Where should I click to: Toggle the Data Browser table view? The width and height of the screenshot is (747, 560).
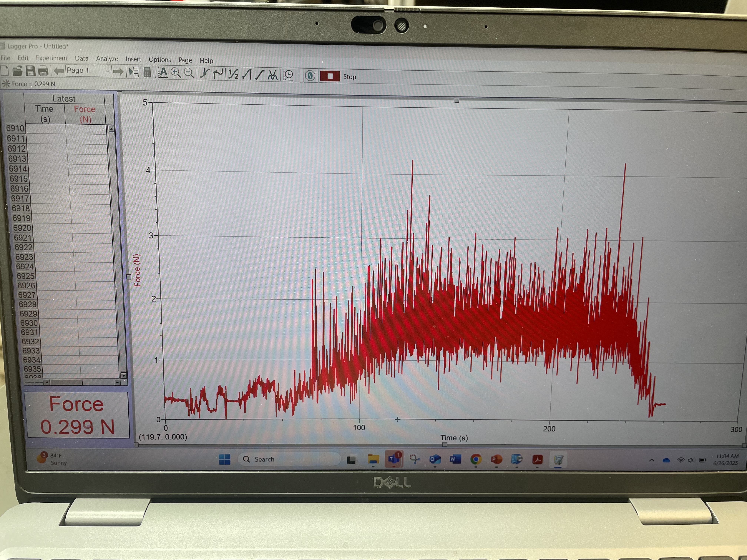click(x=134, y=72)
